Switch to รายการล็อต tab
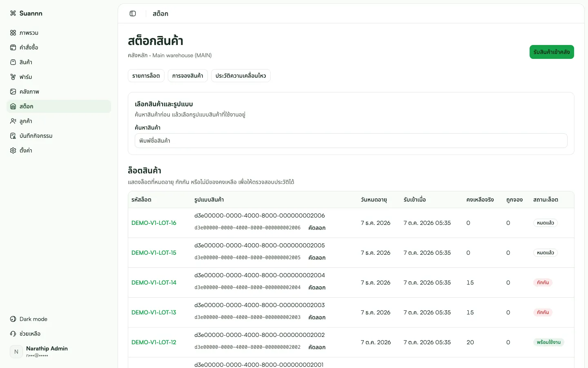 (x=146, y=76)
